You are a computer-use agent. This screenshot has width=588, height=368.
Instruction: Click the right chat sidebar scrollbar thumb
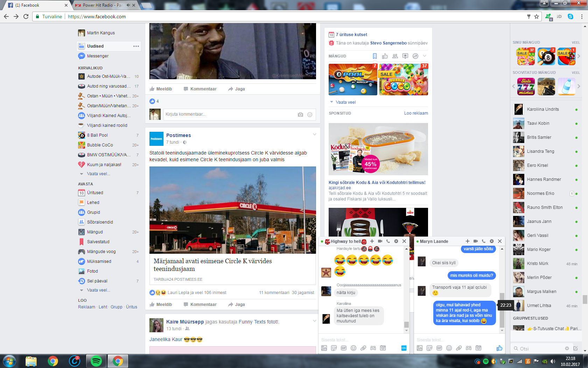coord(585,299)
